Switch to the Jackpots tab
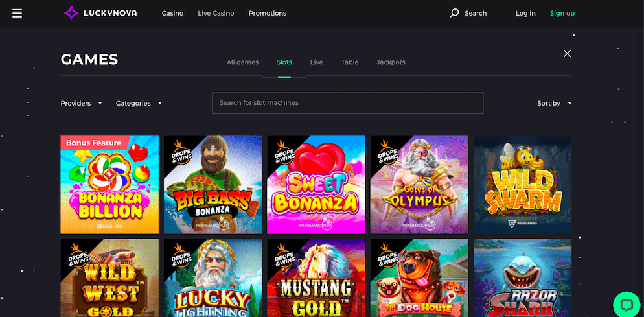This screenshot has height=317, width=644. pyautogui.click(x=391, y=62)
